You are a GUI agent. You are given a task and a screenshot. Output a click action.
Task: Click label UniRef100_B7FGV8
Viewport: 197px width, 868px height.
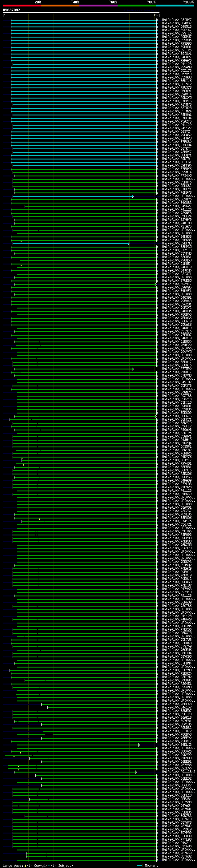177,139
